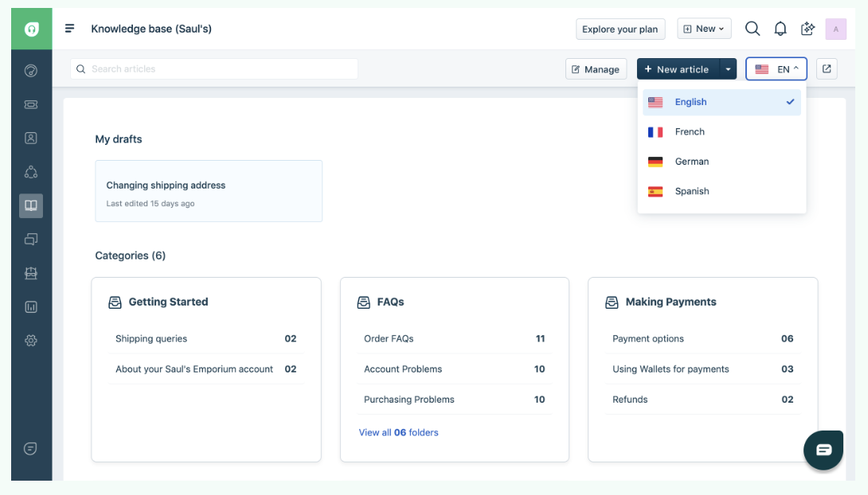Open the notifications bell
The image size is (868, 495).
[x=780, y=28]
